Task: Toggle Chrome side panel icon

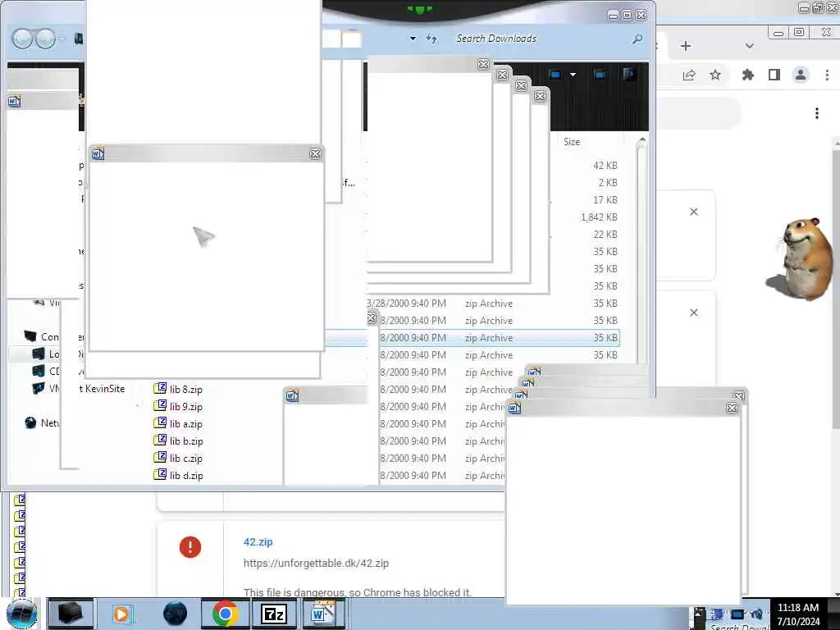Action: pos(774,75)
